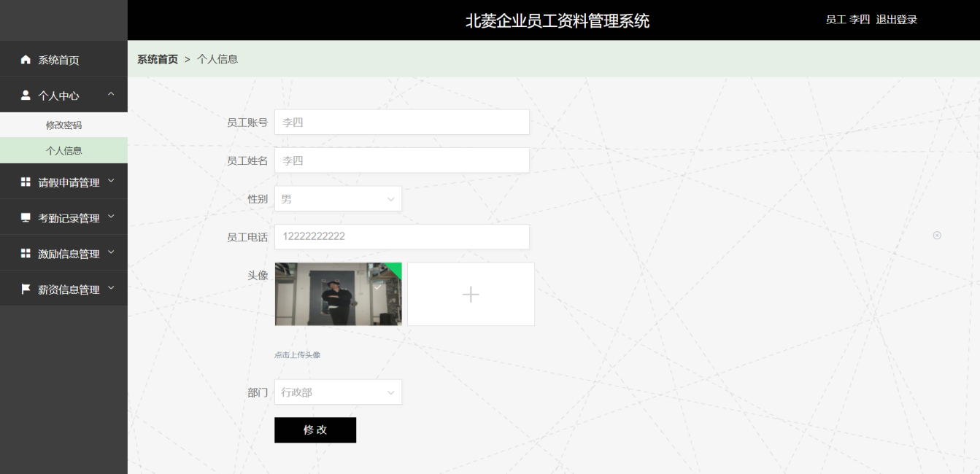Click the 点击上传头像 hint text
The height and width of the screenshot is (474, 980).
(x=297, y=355)
